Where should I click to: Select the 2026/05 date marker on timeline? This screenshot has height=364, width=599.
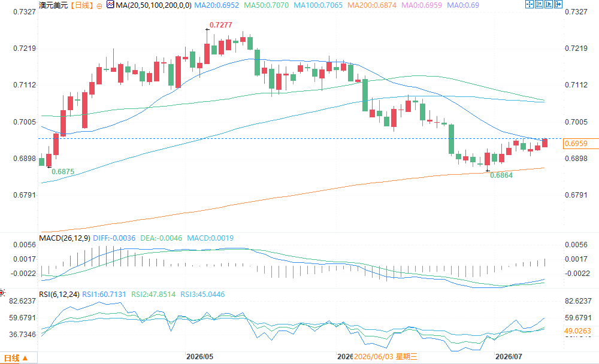[200, 356]
